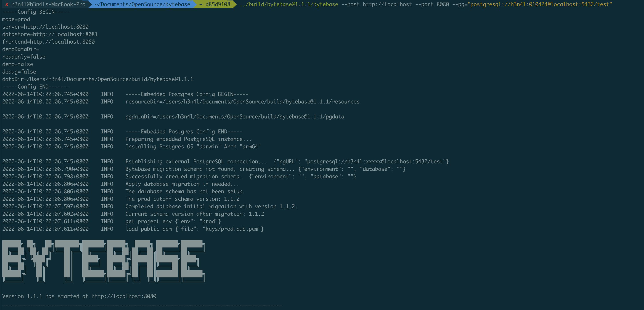The image size is (644, 310).
Task: Click the BYTEBASE ASCII art logo
Action: tap(104, 261)
